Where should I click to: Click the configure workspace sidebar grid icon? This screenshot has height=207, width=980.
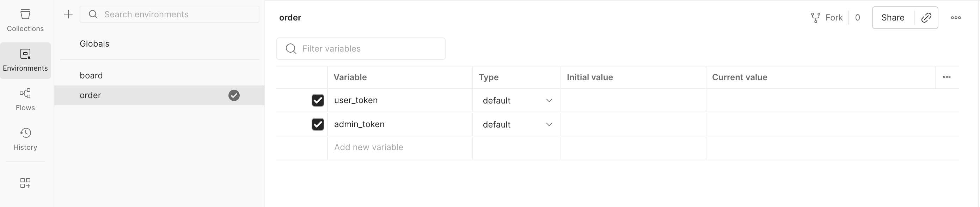pyautogui.click(x=25, y=183)
